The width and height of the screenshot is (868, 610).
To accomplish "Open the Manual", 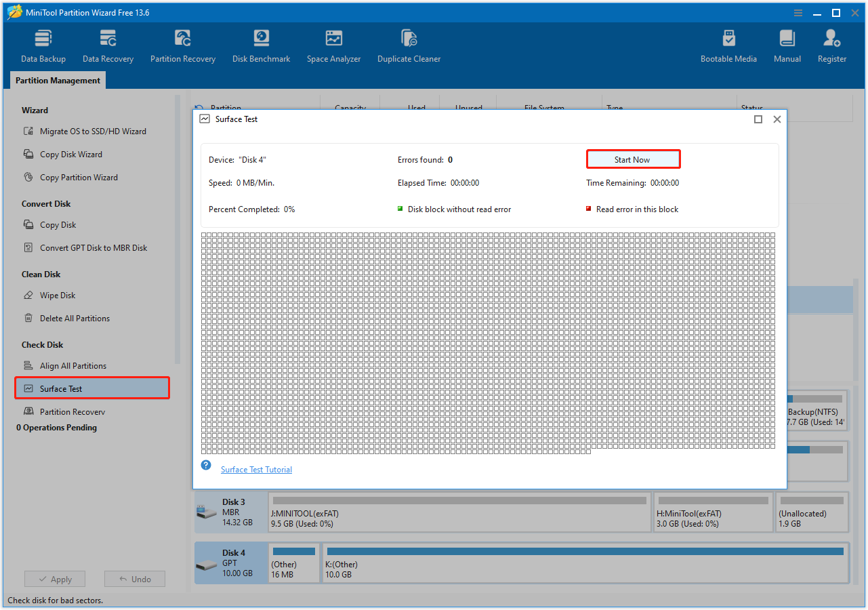I will (x=787, y=44).
